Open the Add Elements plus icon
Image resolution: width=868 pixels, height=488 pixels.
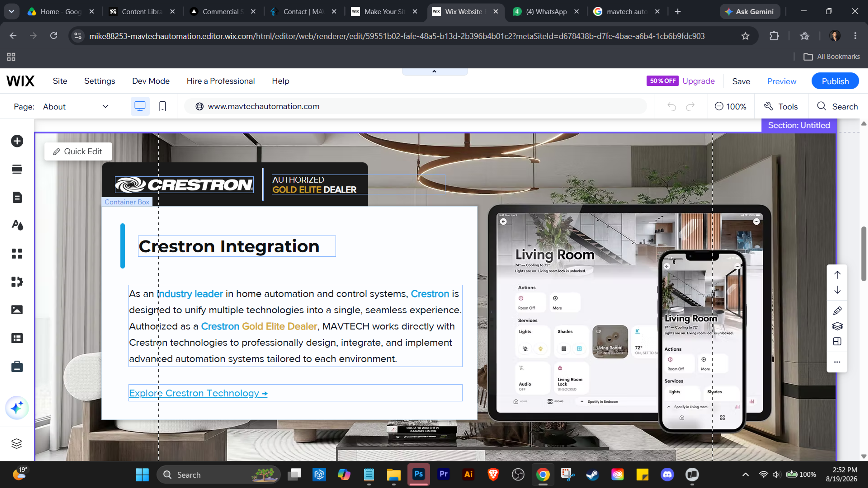tap(17, 141)
